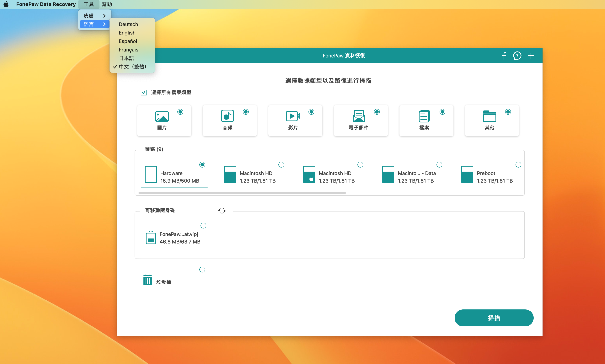Open the 幫助 help menu
Screen dimensions: 605x364
107,4
